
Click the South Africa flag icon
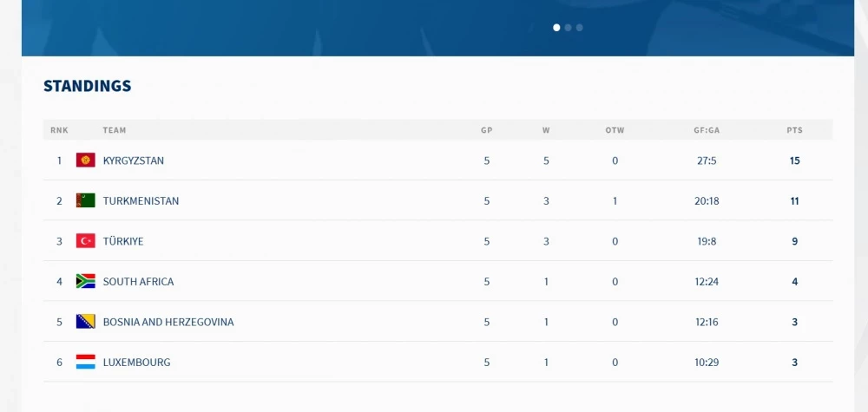coord(86,282)
